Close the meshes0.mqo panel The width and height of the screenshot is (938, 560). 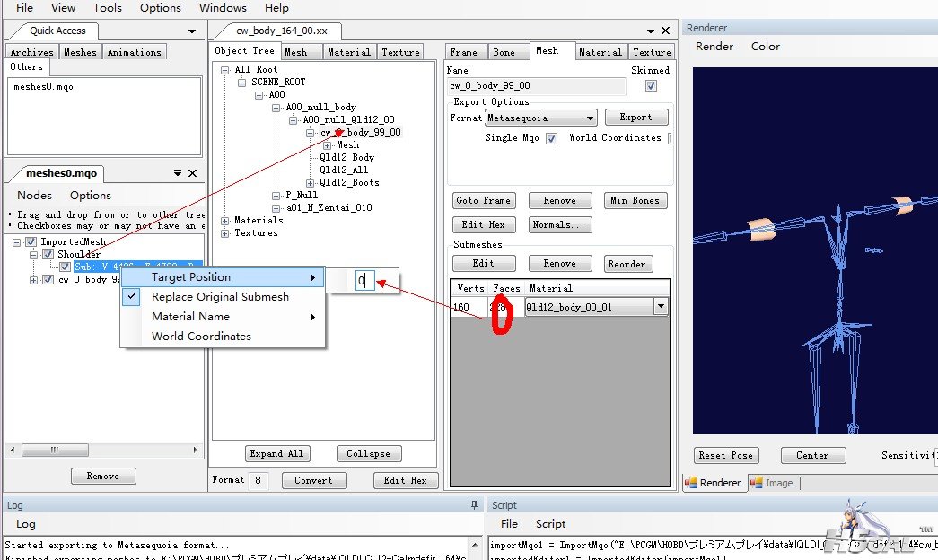(192, 173)
